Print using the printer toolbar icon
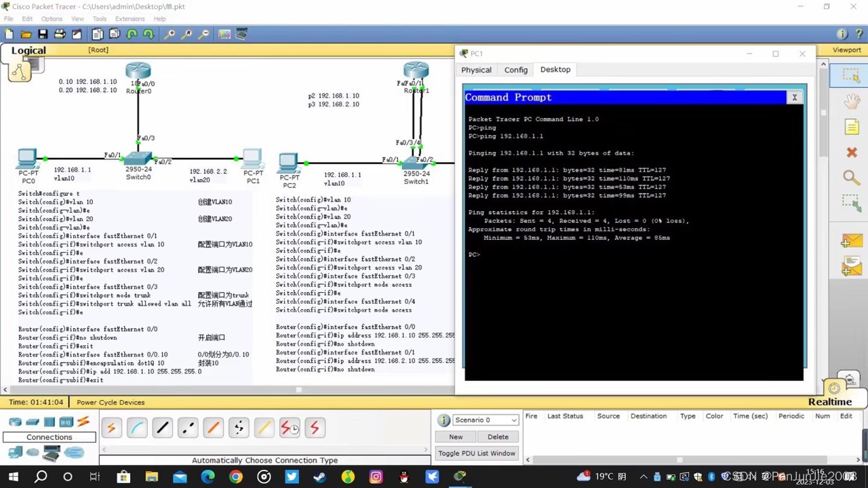Screen dimensions: 868x488 point(60,34)
